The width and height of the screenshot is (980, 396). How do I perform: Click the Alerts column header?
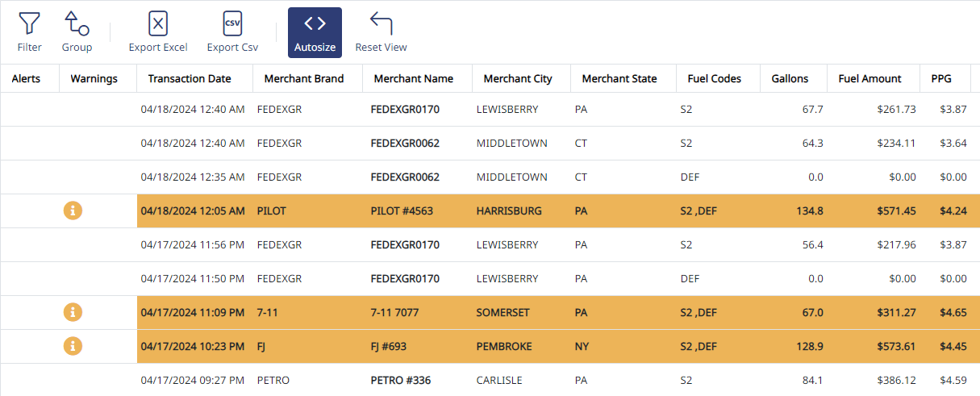(26, 78)
